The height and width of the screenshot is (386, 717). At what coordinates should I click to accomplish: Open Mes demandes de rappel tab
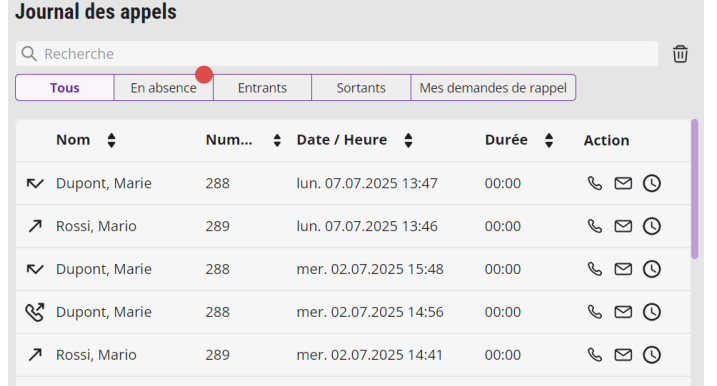[493, 88]
